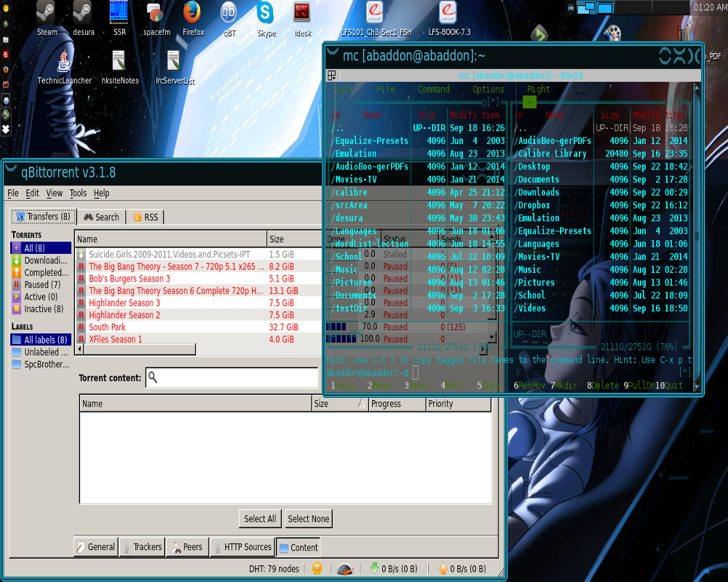Switch to the Search tab

(101, 218)
